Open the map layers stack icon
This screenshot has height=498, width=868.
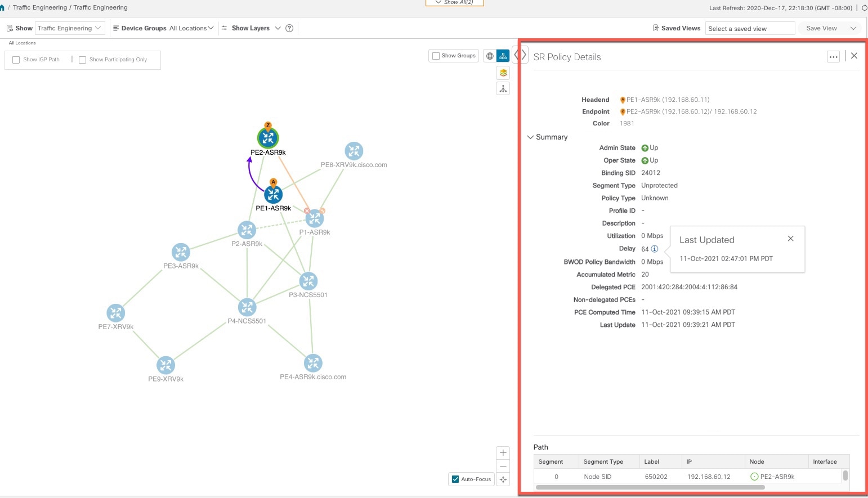[x=503, y=73]
